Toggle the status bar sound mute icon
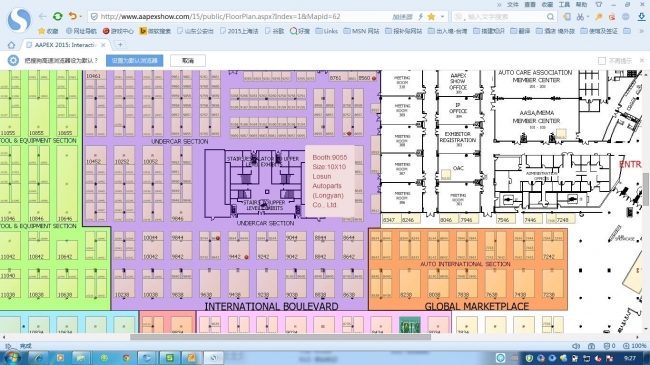Screen dimensions: 650x365 point(576,346)
